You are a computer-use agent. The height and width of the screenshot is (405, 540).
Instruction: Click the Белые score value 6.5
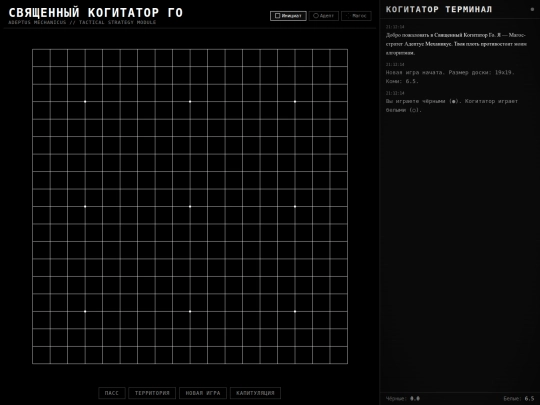[x=529, y=398]
